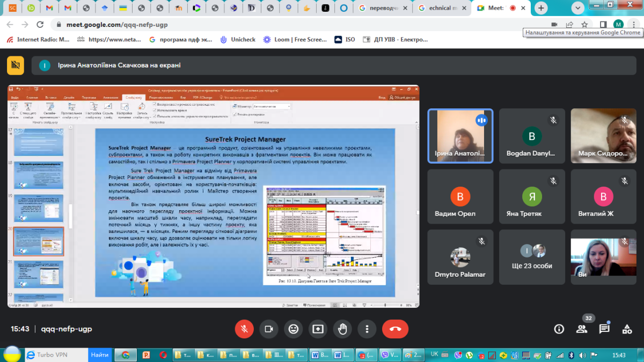Click the new tab plus button
The height and width of the screenshot is (362, 644).
(541, 8)
